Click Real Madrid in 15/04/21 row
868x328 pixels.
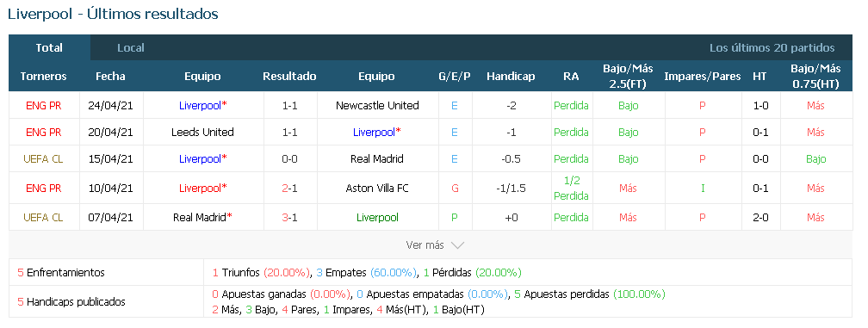tap(377, 158)
